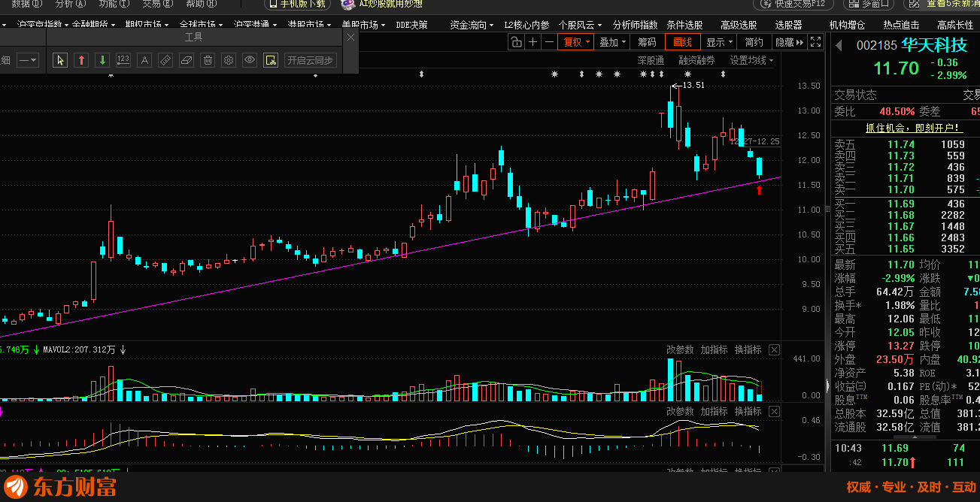
Task: Click 多窗口 button
Action: click(870, 4)
